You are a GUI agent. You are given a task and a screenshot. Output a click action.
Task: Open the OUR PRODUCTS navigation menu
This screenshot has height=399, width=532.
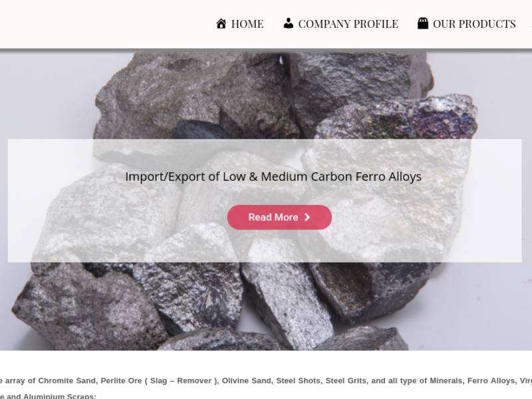coord(467,24)
